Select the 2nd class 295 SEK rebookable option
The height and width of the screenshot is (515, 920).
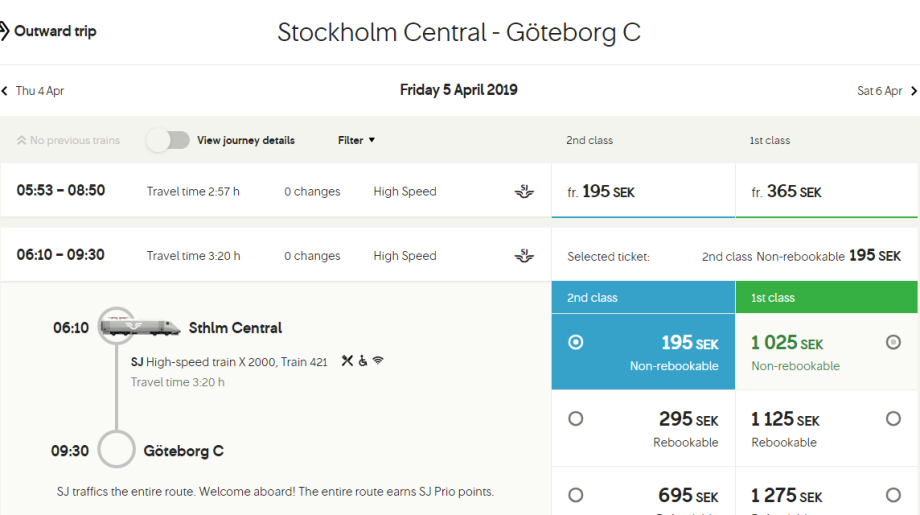[576, 419]
